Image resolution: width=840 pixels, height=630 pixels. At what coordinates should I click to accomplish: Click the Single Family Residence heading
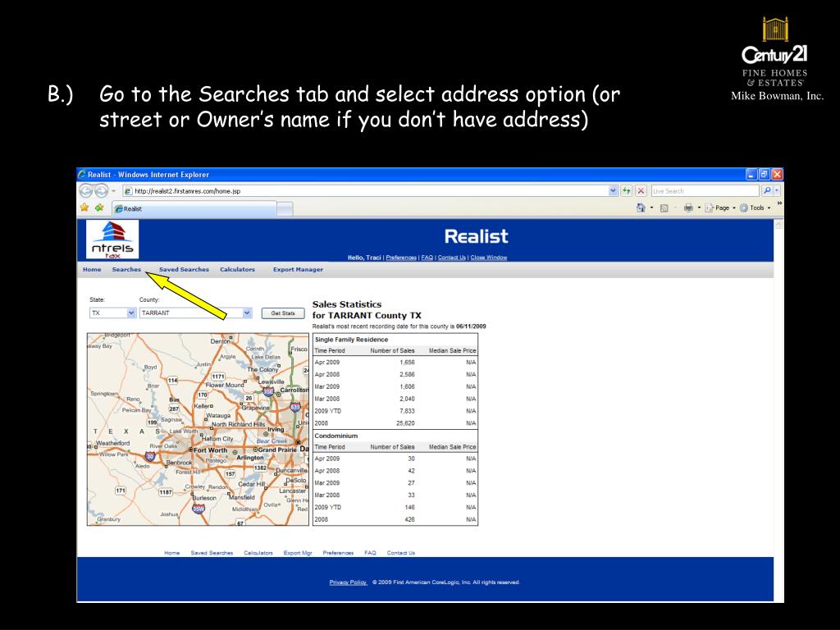click(351, 340)
